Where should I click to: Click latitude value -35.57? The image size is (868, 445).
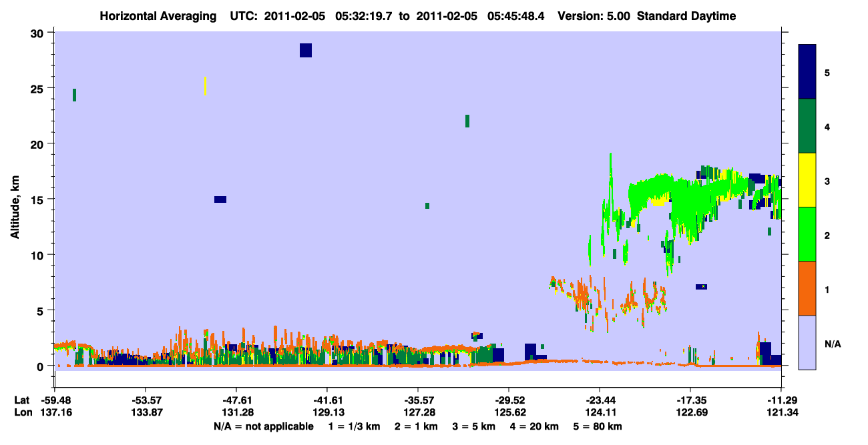click(x=417, y=400)
